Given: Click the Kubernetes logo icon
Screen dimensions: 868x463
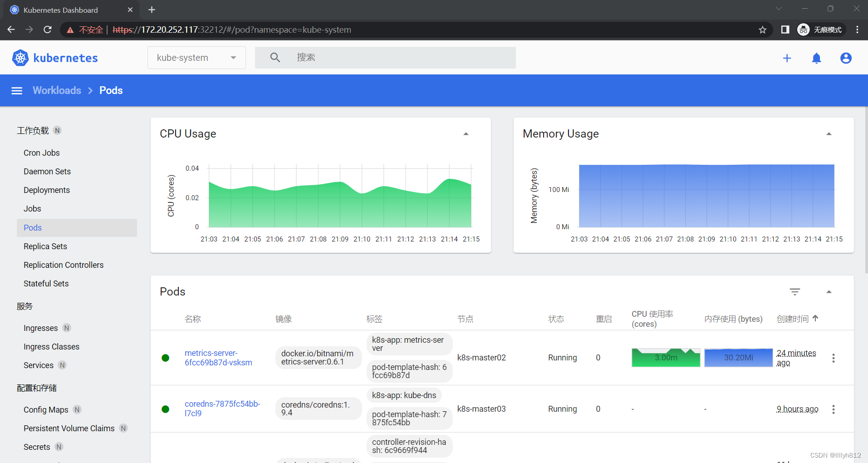Looking at the screenshot, I should 20,58.
